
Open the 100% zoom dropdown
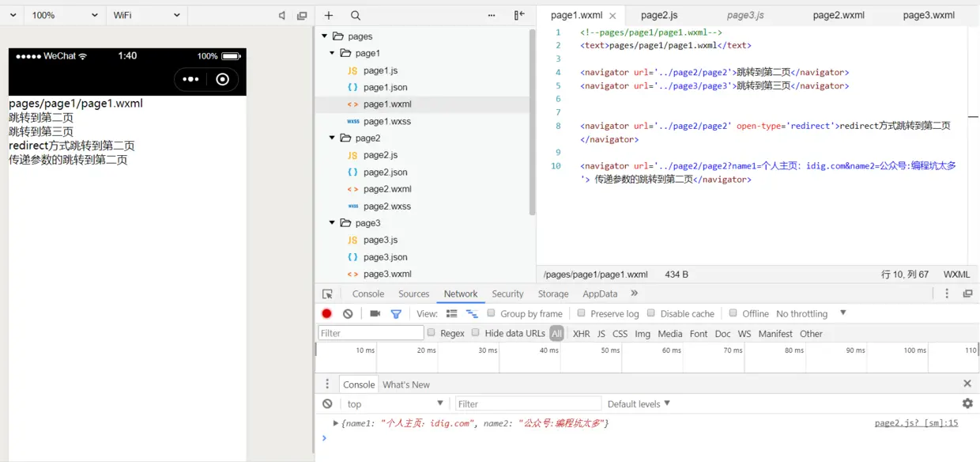tap(65, 15)
